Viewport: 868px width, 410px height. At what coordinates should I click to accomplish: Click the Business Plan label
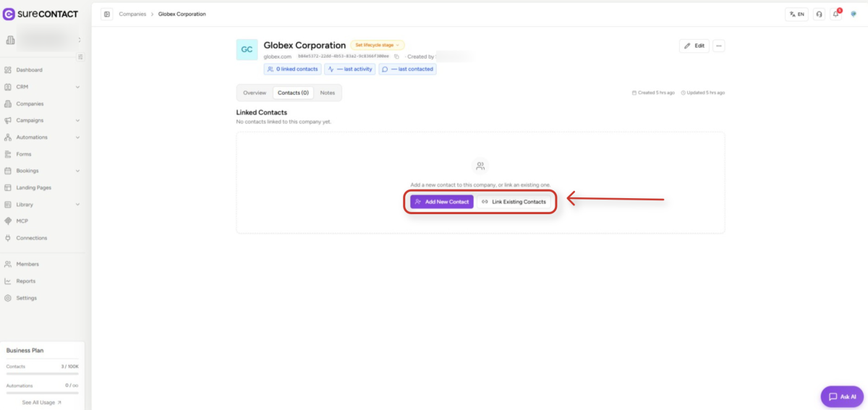point(25,350)
